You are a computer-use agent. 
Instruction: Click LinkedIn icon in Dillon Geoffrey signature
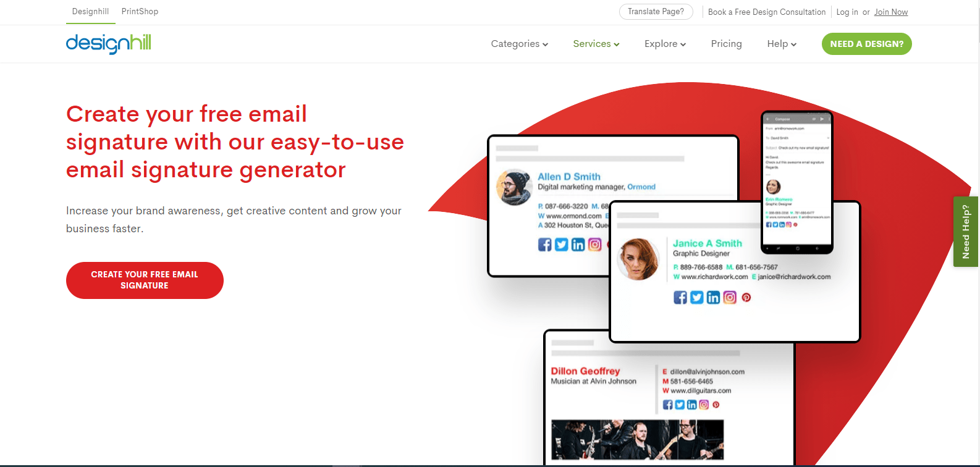coord(691,405)
